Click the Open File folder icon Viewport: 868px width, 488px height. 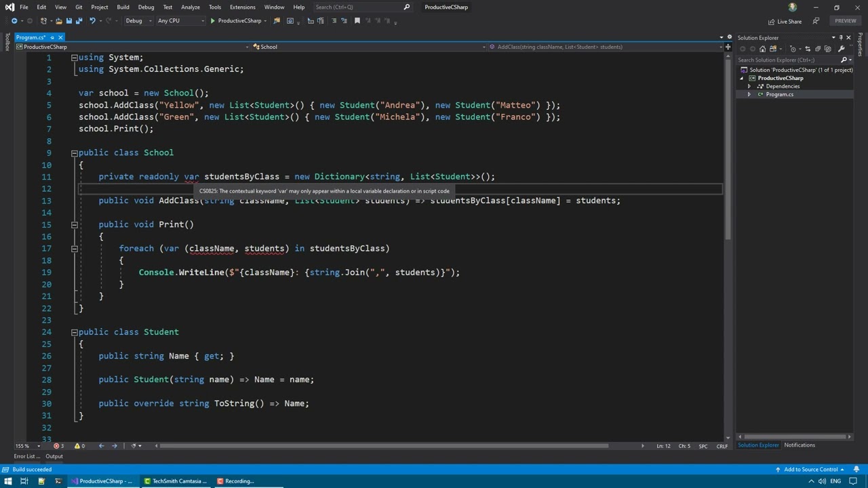pyautogui.click(x=58, y=21)
